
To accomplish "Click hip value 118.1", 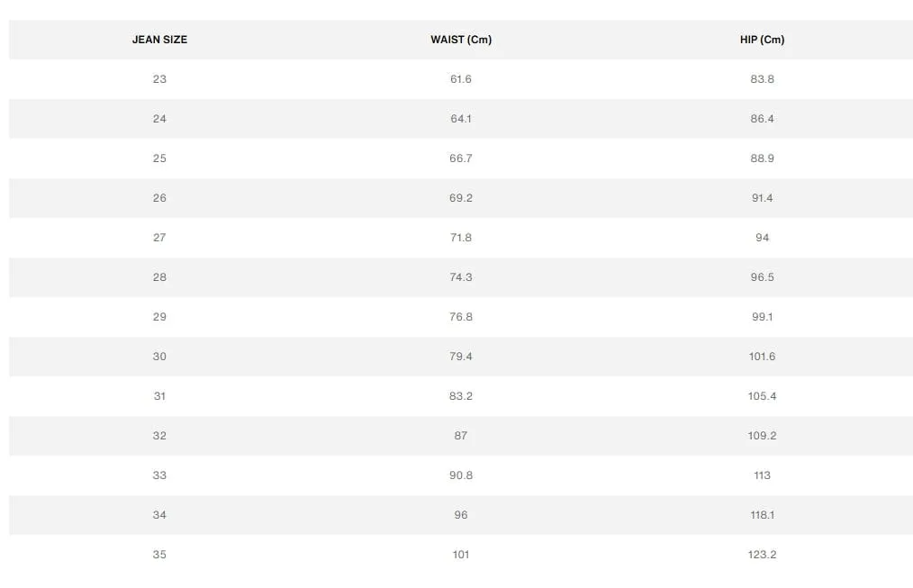I will tap(763, 515).
